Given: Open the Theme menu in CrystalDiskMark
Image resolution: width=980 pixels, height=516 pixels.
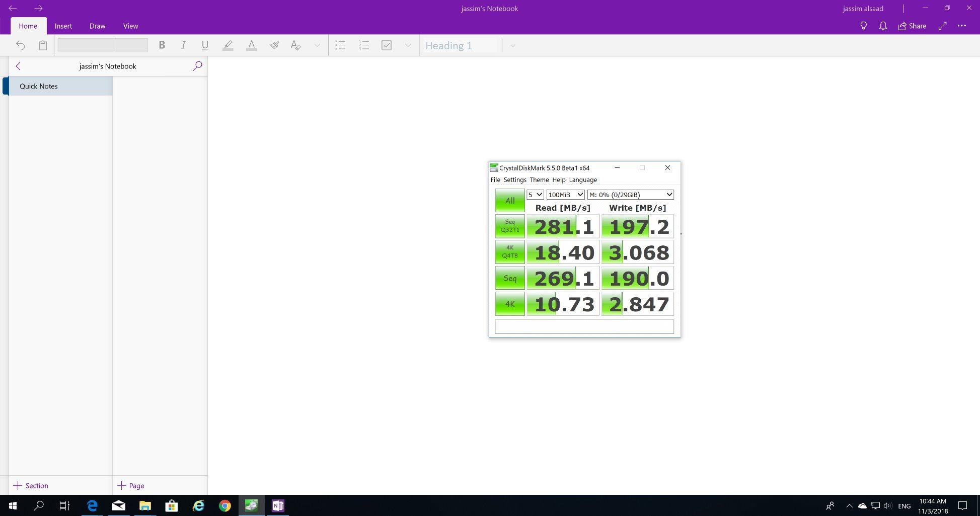Looking at the screenshot, I should (539, 180).
